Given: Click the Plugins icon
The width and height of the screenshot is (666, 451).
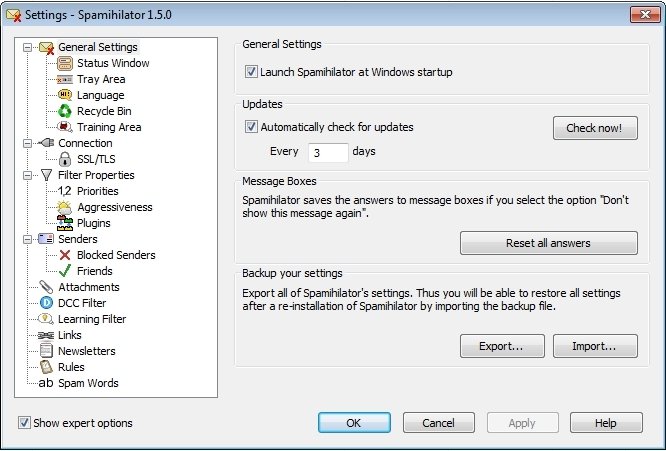Looking at the screenshot, I should point(65,223).
